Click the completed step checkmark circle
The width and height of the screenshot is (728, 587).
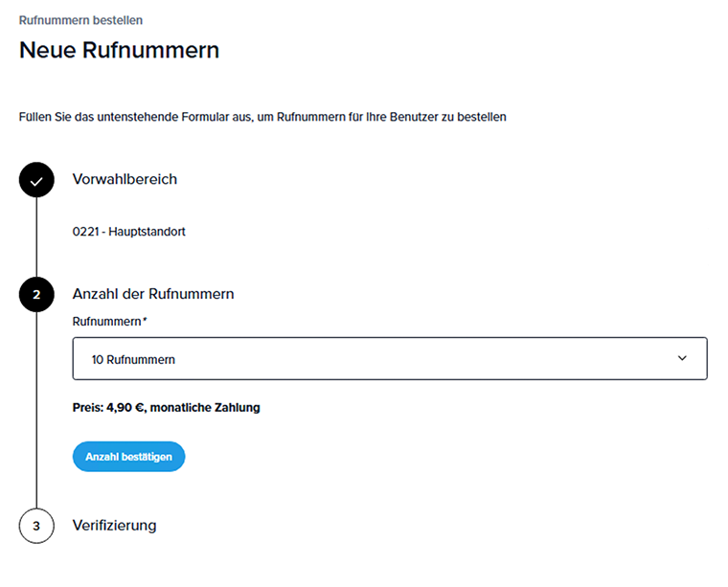tap(36, 180)
